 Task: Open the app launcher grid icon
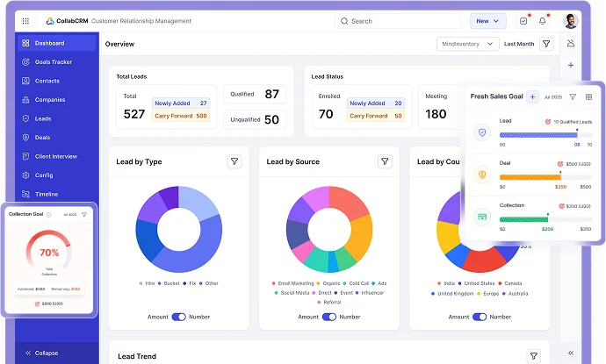(25, 20)
